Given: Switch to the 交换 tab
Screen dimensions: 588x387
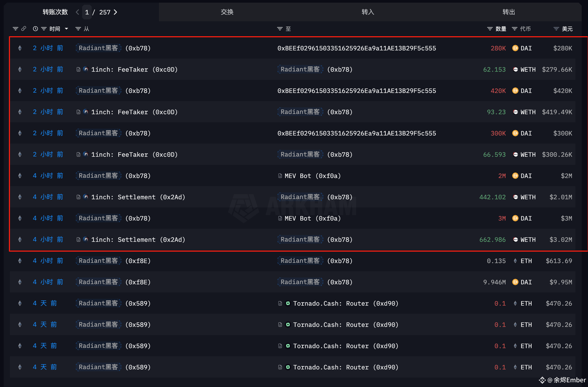Looking at the screenshot, I should (x=227, y=12).
